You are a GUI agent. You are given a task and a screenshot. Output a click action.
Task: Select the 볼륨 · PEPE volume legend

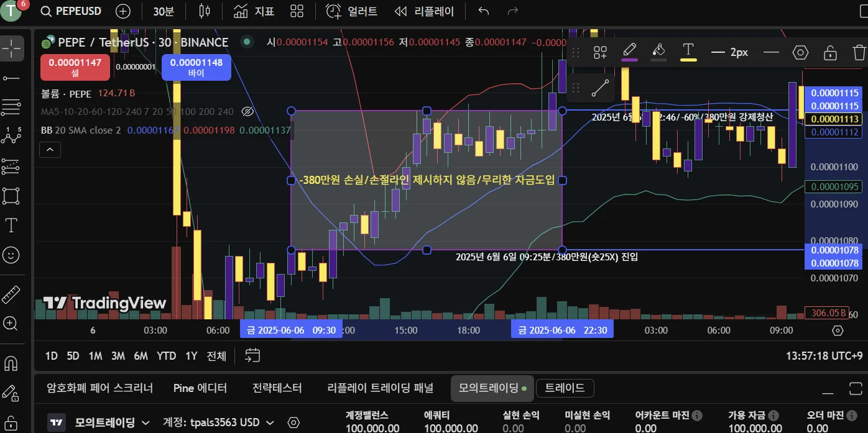[x=66, y=94]
